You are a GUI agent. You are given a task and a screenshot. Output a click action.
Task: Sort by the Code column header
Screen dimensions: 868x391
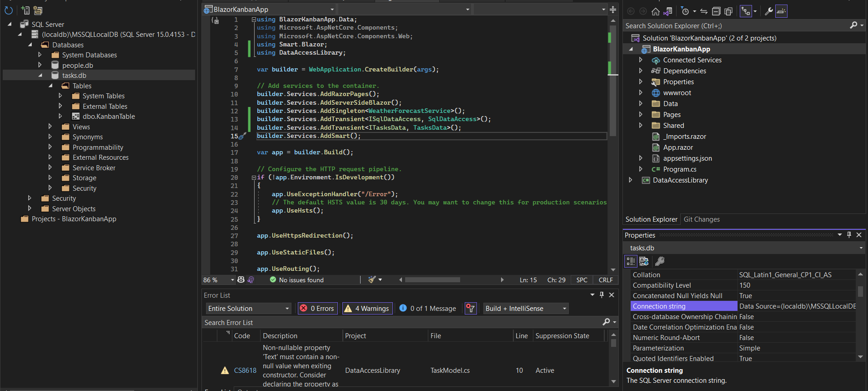pyautogui.click(x=242, y=336)
